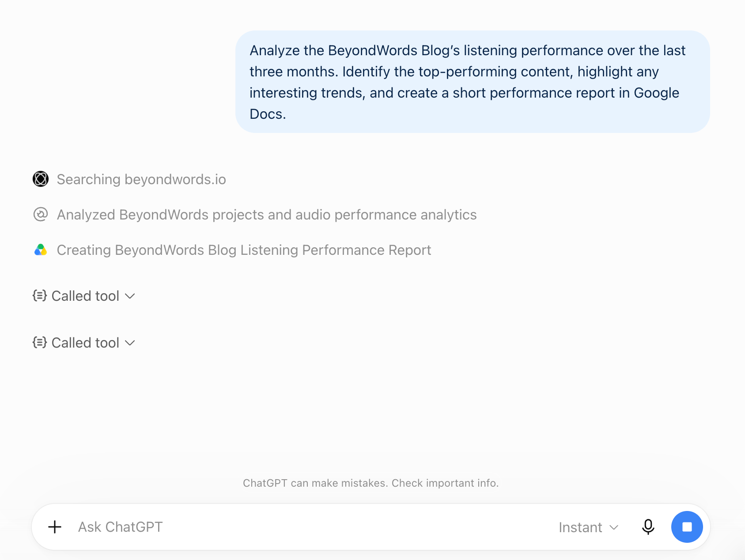Click the braces icon of first Called tool
Viewport: 745px width, 560px height.
tap(40, 295)
